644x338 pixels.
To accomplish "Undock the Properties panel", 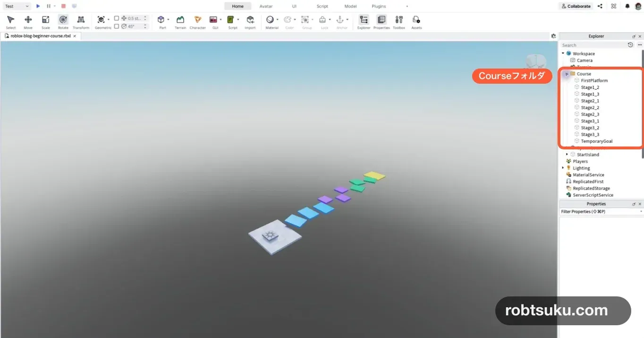I will pyautogui.click(x=634, y=204).
